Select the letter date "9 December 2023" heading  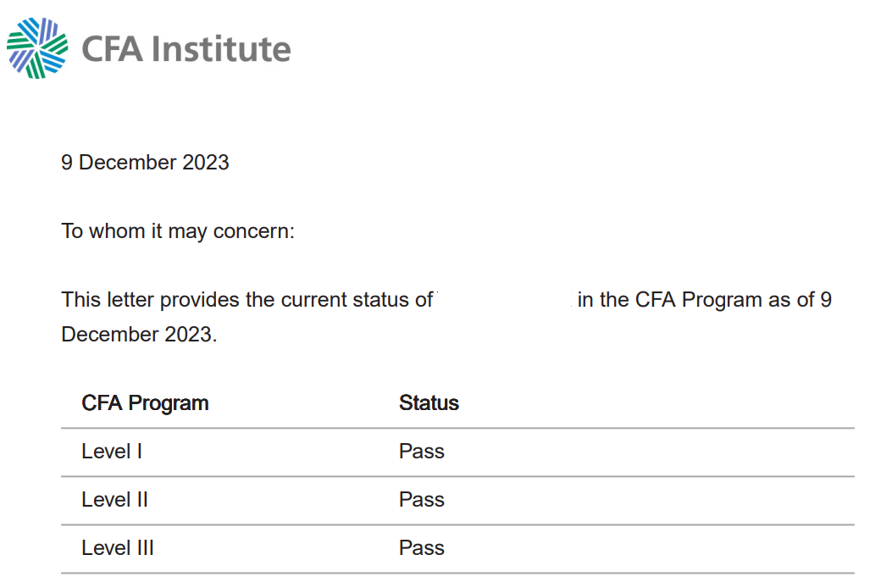point(145,163)
